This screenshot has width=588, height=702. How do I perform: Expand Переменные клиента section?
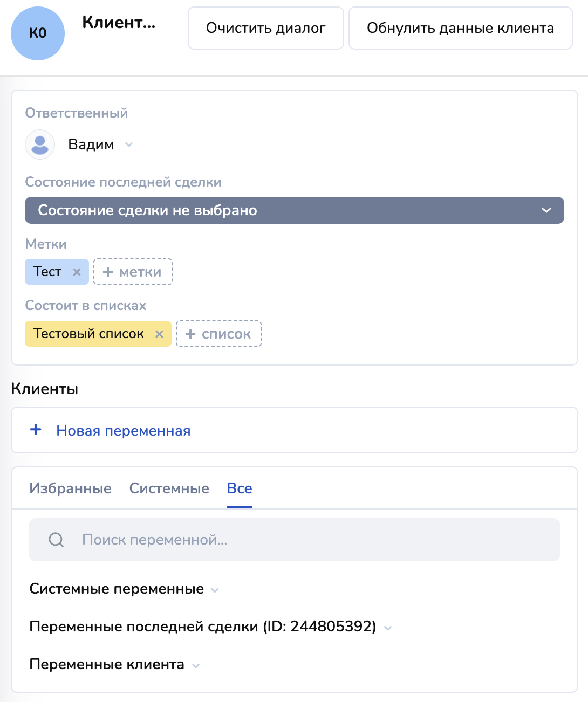[x=196, y=665]
